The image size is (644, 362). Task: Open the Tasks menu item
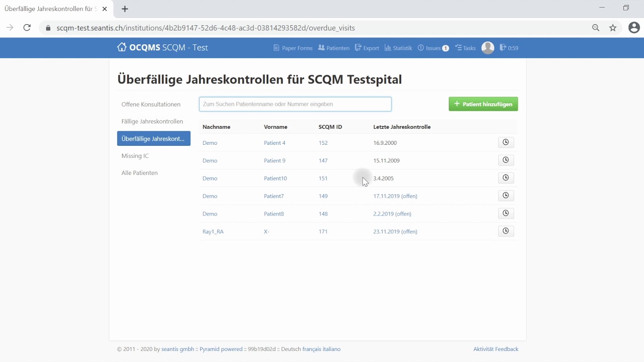tap(465, 48)
